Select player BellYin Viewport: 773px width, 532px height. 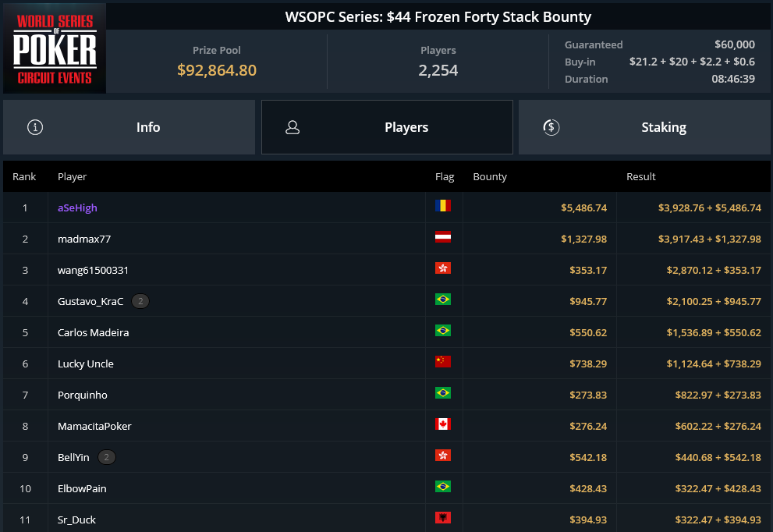[x=73, y=458]
